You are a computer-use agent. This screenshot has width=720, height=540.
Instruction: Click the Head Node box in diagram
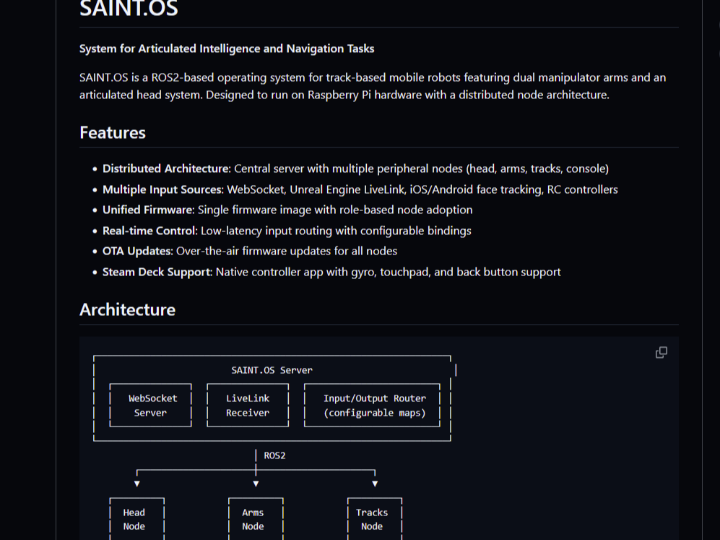tap(134, 519)
